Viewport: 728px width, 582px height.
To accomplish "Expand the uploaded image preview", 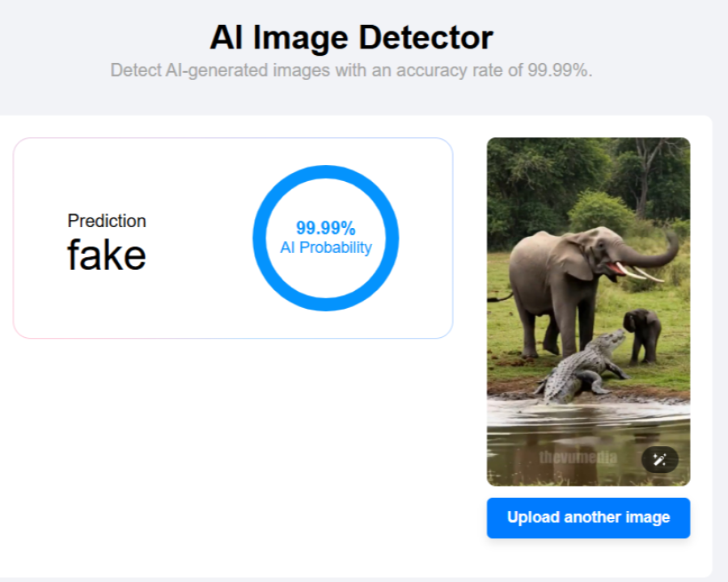I will click(588, 311).
